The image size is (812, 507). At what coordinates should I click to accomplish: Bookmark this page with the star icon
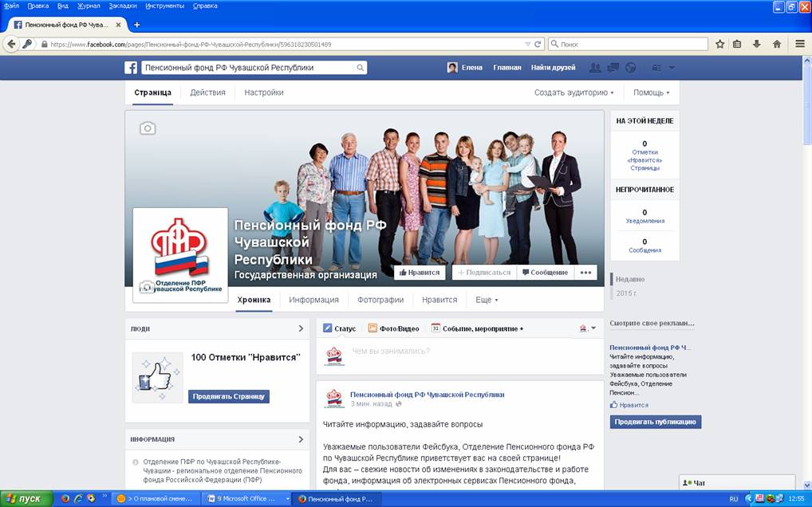click(x=719, y=44)
